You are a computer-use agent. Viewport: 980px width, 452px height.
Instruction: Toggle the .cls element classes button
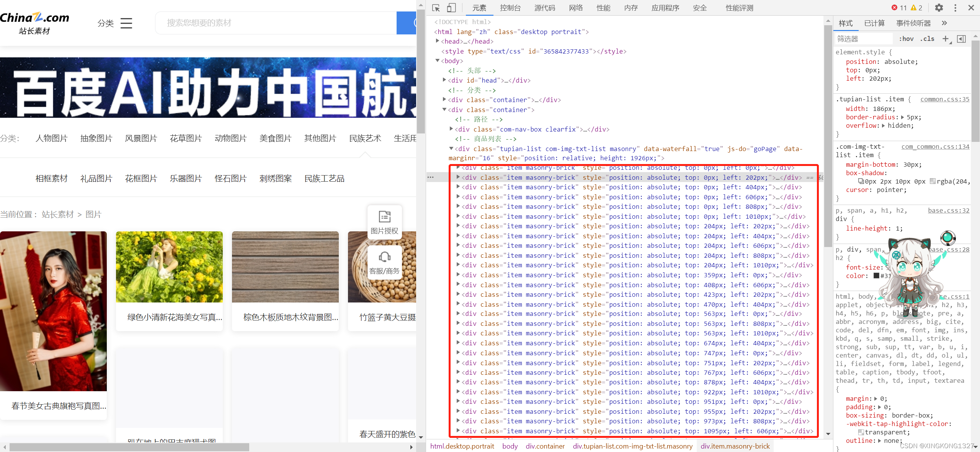click(x=927, y=39)
